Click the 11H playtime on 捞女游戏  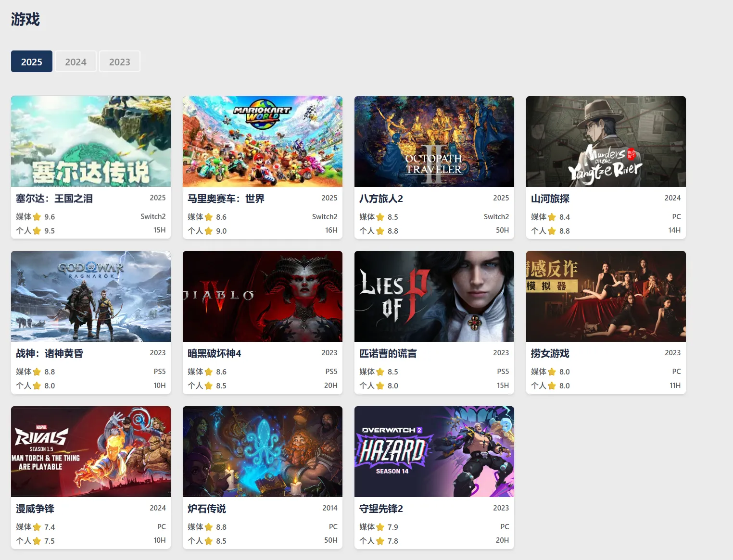(x=675, y=385)
